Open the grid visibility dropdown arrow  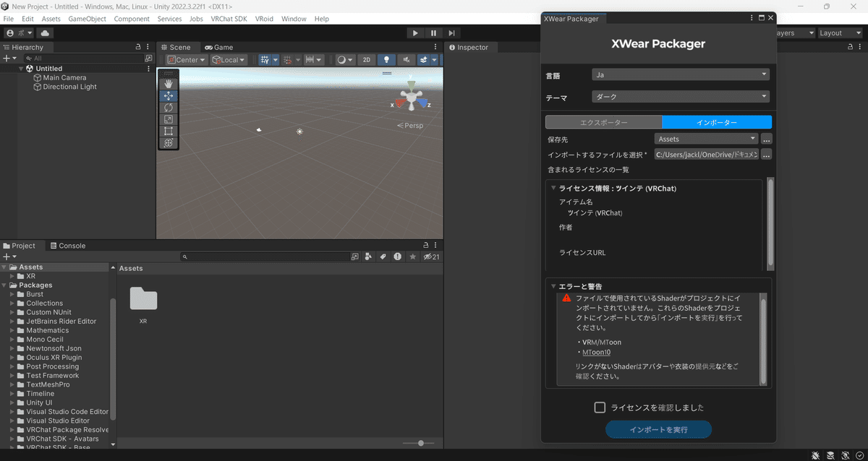275,60
